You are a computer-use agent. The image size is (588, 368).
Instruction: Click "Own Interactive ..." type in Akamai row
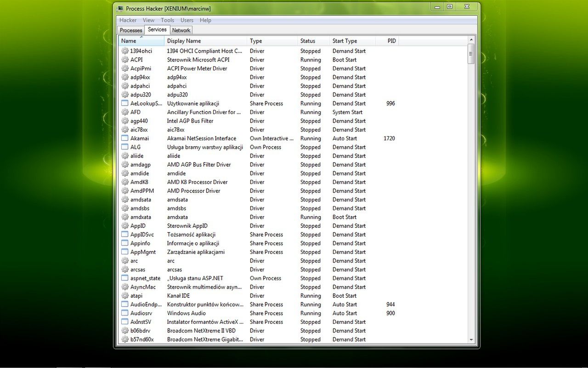pos(271,138)
